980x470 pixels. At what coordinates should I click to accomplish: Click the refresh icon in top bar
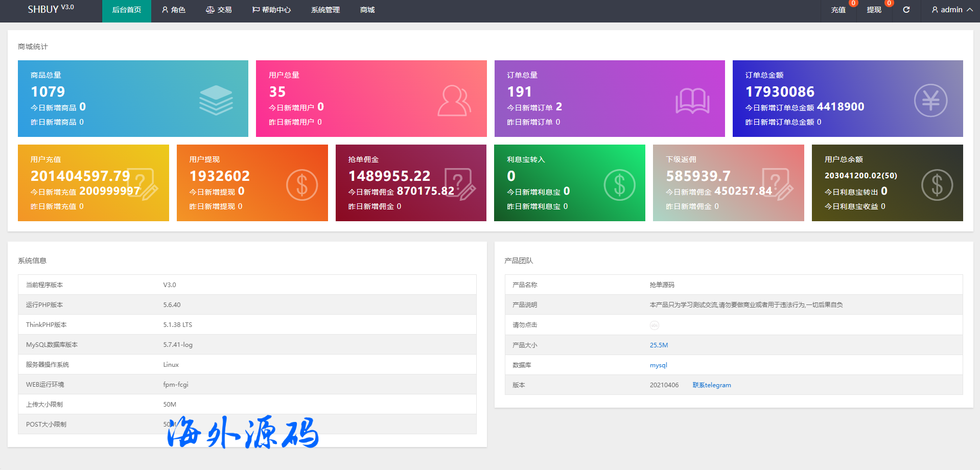click(x=906, y=10)
